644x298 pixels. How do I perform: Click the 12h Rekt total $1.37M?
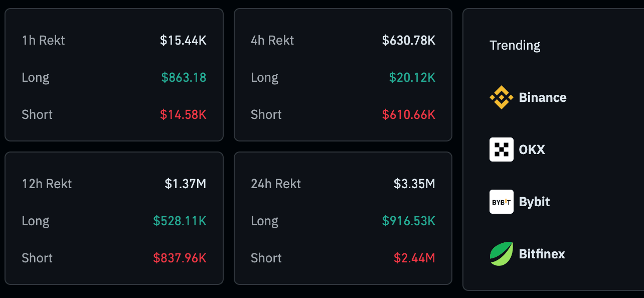coord(185,184)
